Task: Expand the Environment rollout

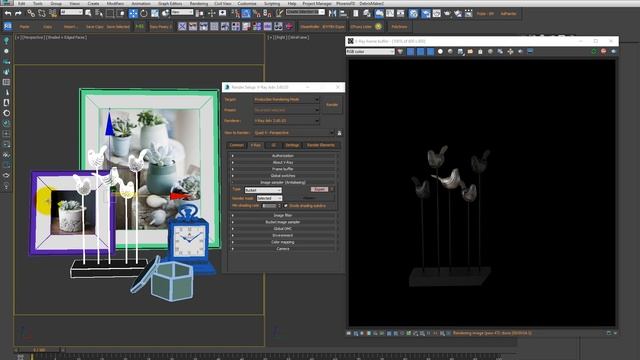Action: coord(282,235)
